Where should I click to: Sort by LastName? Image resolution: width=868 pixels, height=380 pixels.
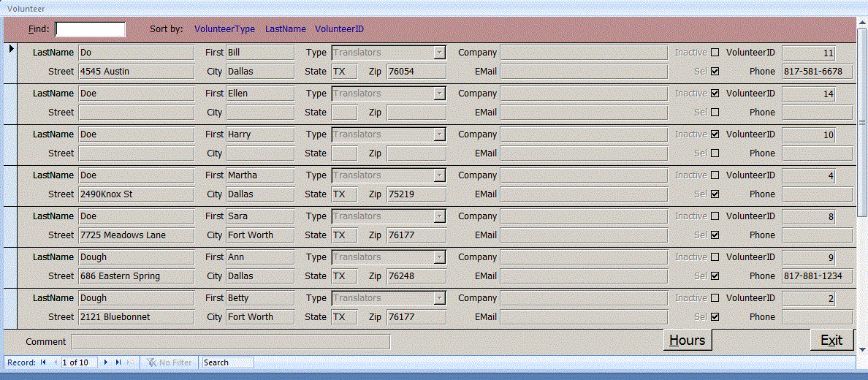[286, 29]
